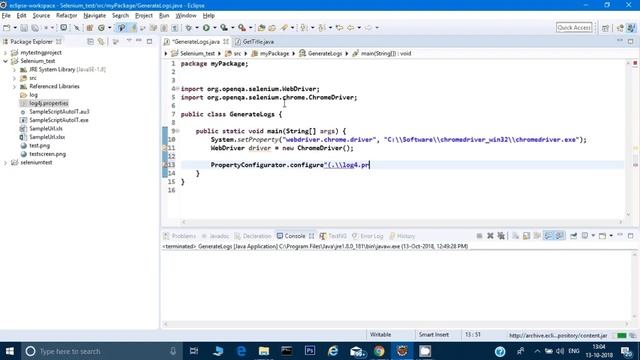The width and height of the screenshot is (640, 360).
Task: Open the Run button dropdown arrow
Action: 214,28
